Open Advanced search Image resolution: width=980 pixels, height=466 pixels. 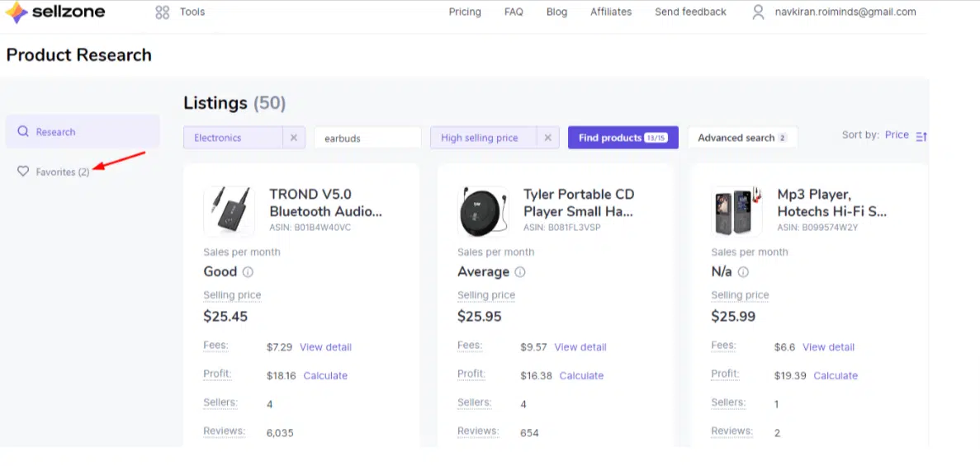pyautogui.click(x=742, y=138)
